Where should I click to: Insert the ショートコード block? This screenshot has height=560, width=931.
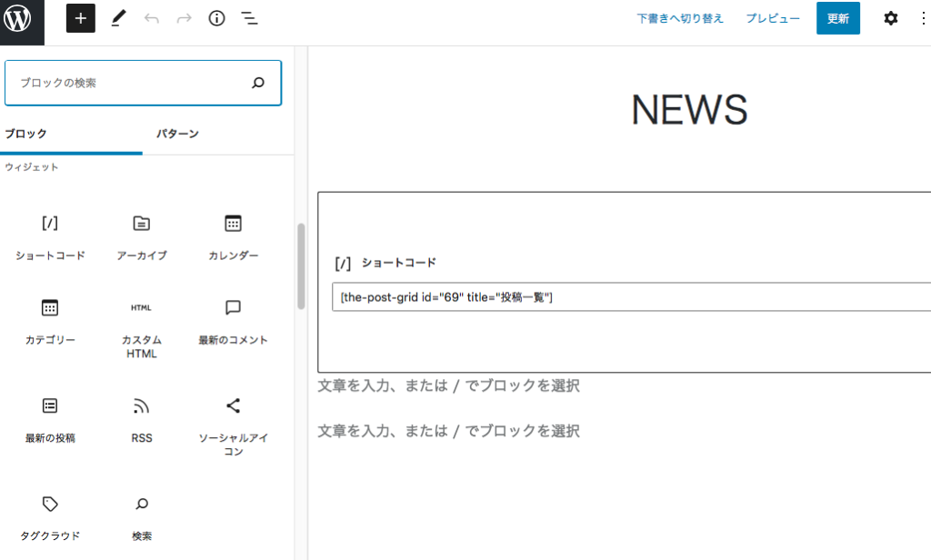click(x=50, y=238)
